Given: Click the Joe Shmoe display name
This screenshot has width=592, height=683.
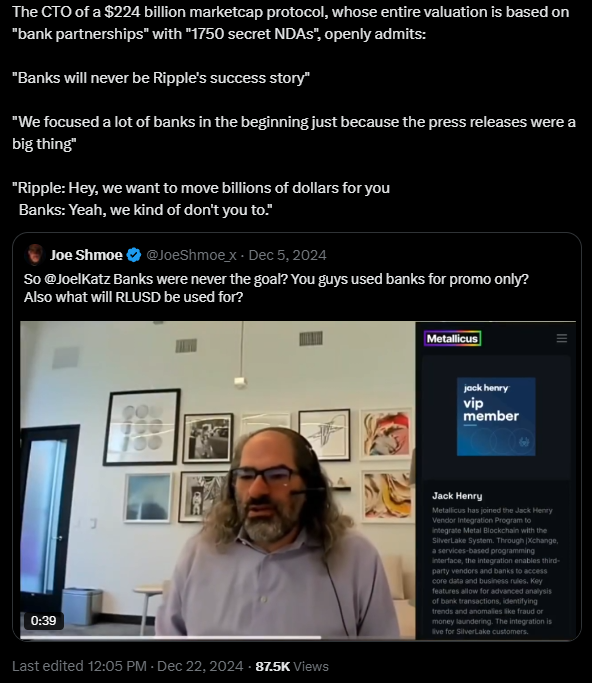Looking at the screenshot, I should (86, 255).
